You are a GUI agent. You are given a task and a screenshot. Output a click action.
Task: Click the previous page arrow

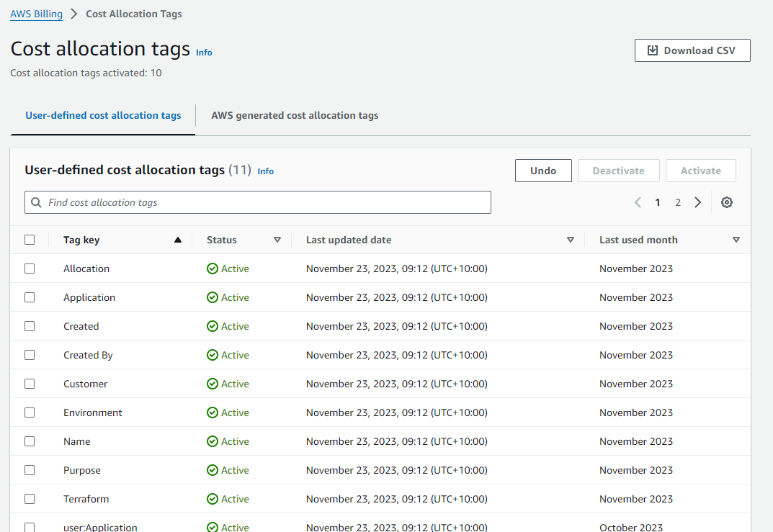[x=638, y=202]
